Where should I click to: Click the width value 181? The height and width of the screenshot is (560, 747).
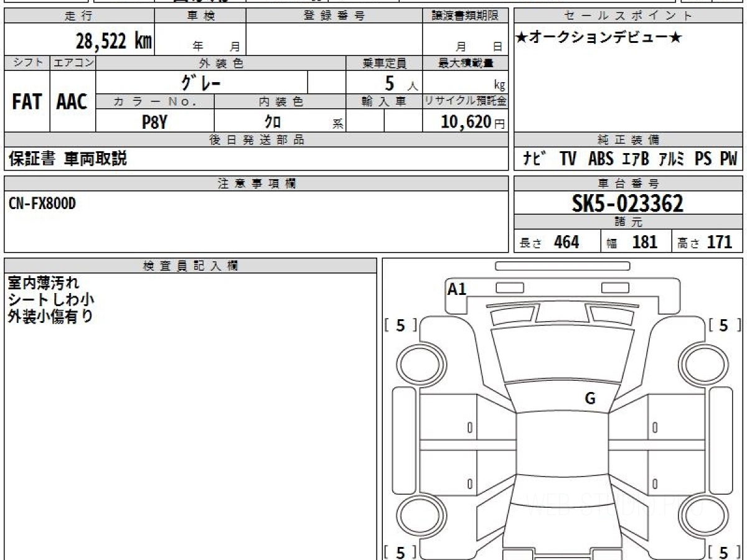click(x=644, y=242)
